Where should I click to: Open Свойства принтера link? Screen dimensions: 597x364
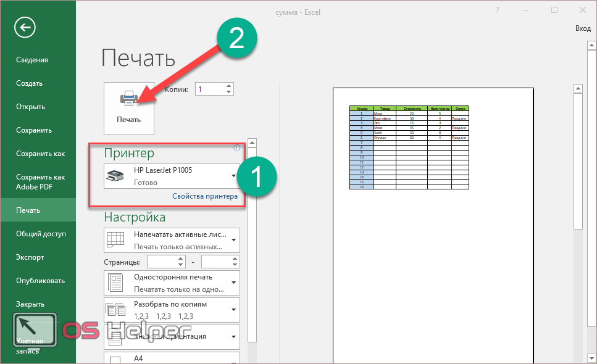coord(205,196)
